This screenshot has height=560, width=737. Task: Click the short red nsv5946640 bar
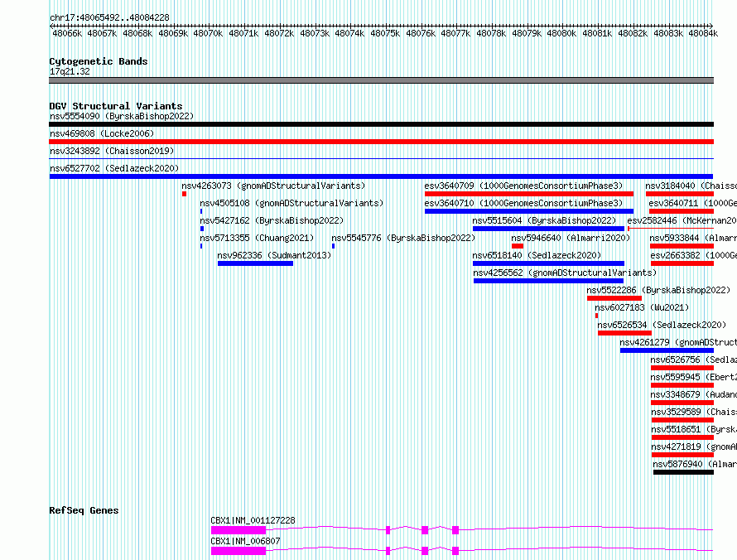point(518,246)
